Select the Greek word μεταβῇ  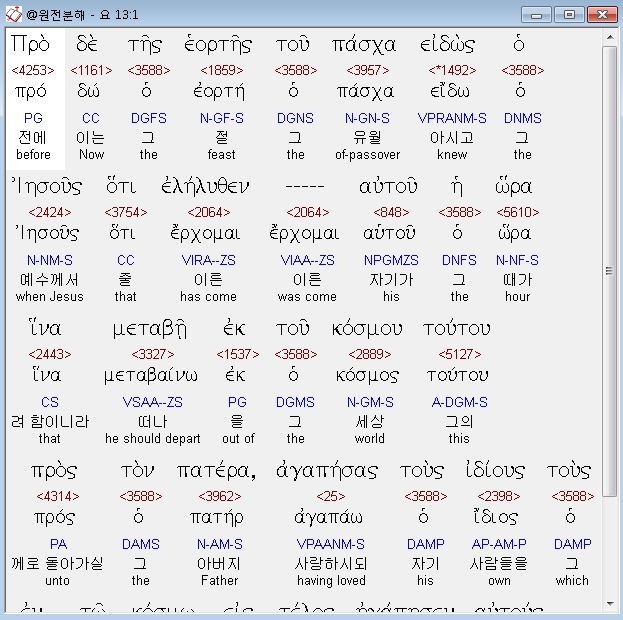(149, 329)
